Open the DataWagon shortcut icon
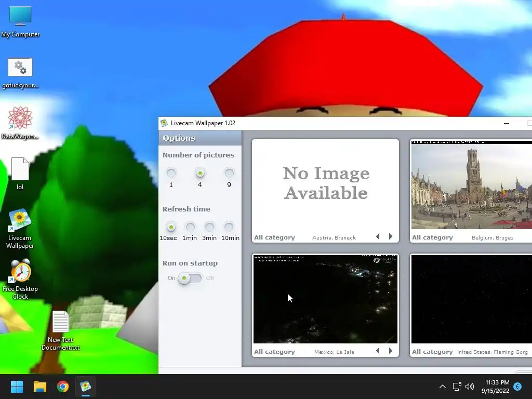Image resolution: width=532 pixels, height=399 pixels. pos(20,123)
